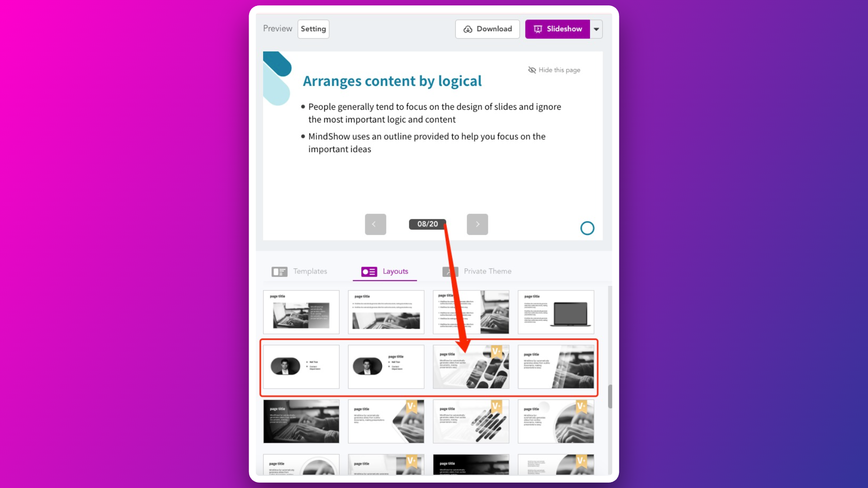Expand the Slideshow dropdown arrow
The width and height of the screenshot is (868, 488).
(x=597, y=28)
